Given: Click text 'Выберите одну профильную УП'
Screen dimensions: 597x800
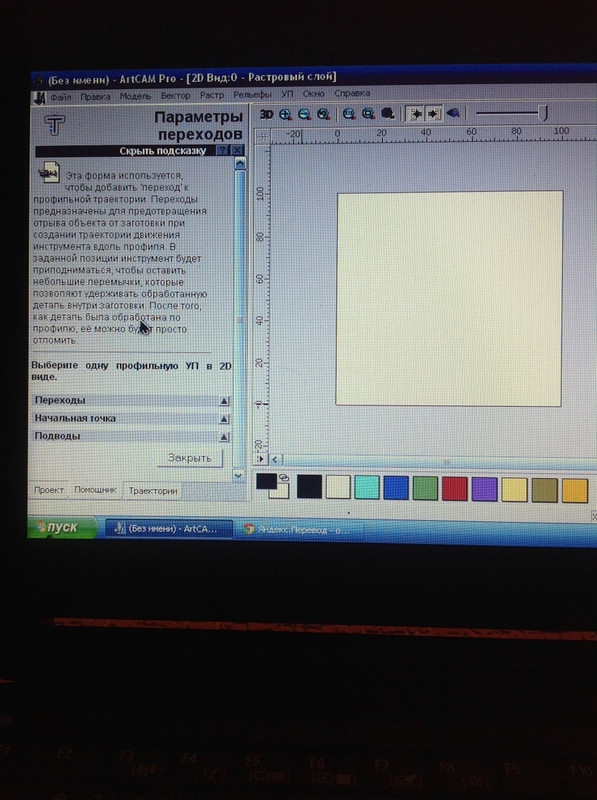Looking at the screenshot, I should 115,366.
